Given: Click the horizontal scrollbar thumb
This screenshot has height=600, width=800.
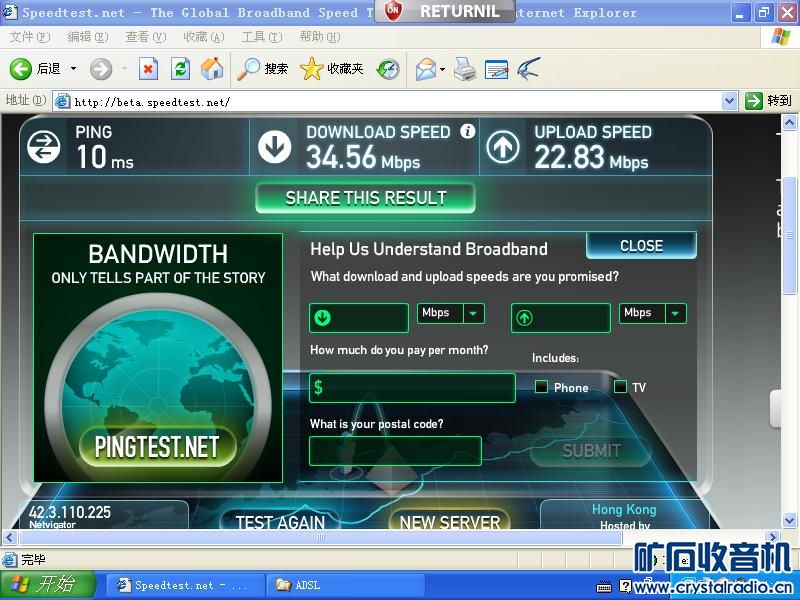Looking at the screenshot, I should [x=320, y=537].
